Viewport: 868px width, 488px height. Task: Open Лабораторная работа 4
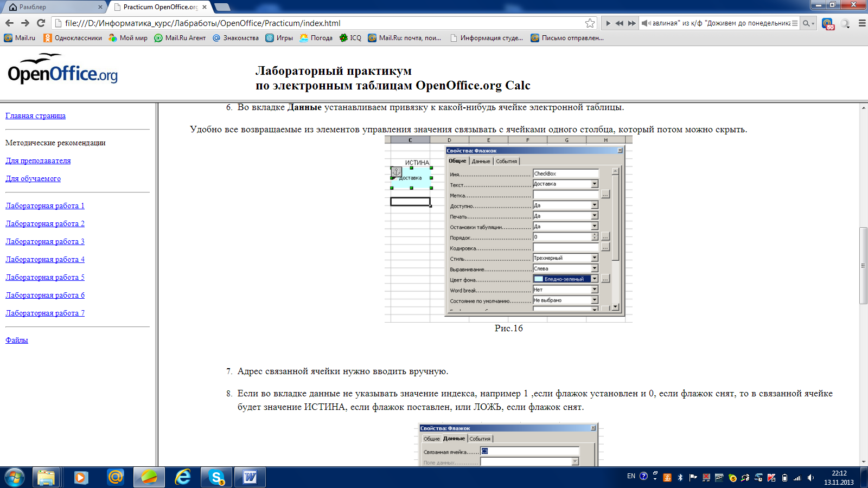click(x=45, y=259)
